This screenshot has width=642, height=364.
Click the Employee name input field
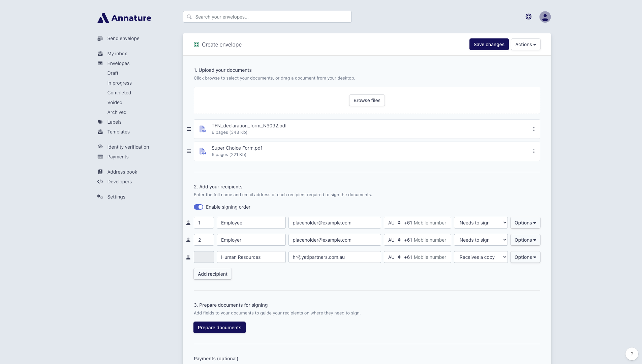251,223
